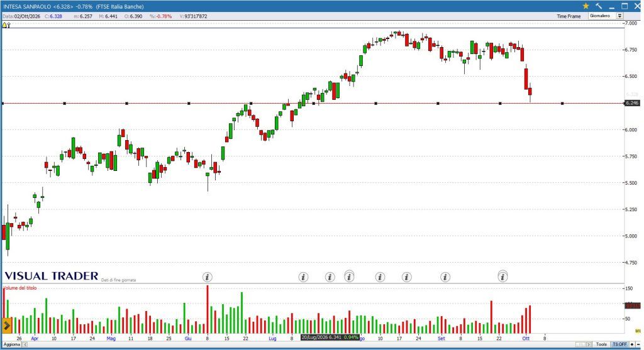644x350 pixels.
Task: Click the Time Frame label
Action: click(569, 16)
